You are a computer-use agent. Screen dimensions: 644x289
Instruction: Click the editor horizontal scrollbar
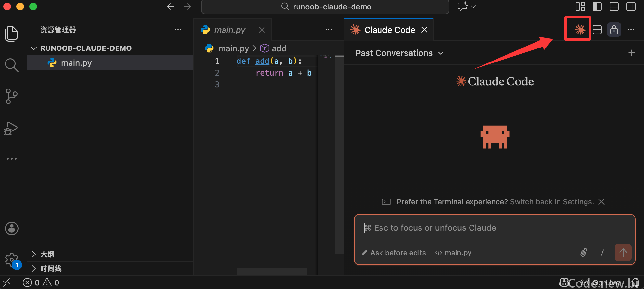[x=272, y=271]
